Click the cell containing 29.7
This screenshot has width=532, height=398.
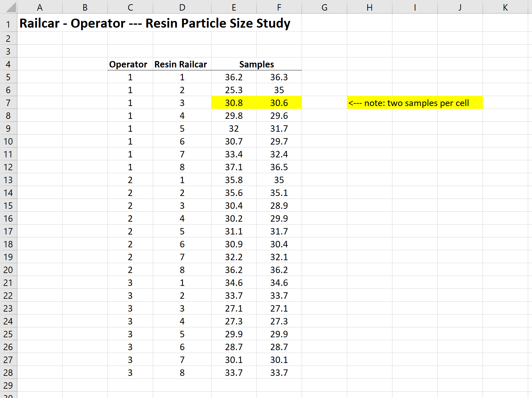(x=279, y=141)
